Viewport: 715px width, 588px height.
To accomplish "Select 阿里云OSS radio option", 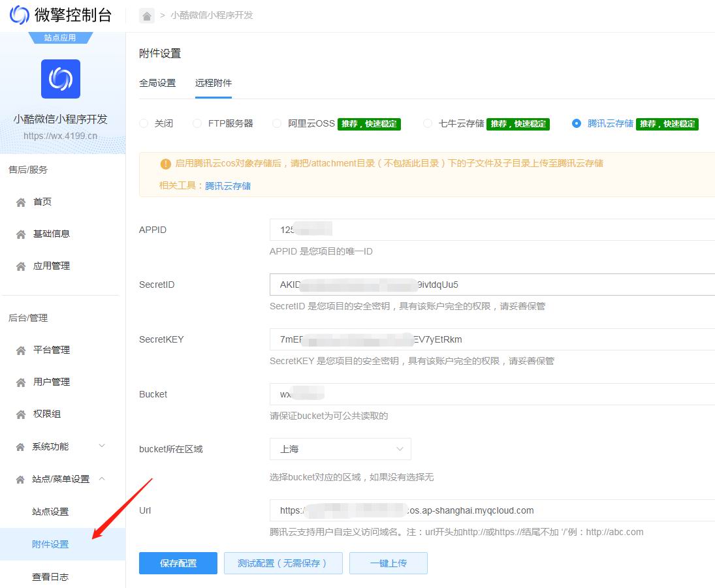I will click(277, 123).
